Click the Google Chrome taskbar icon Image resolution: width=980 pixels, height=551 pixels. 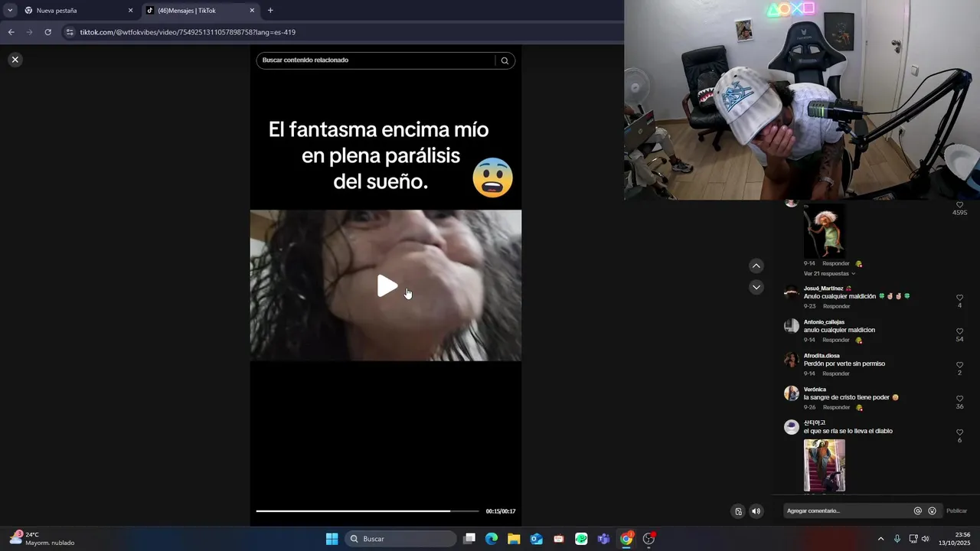tap(626, 539)
